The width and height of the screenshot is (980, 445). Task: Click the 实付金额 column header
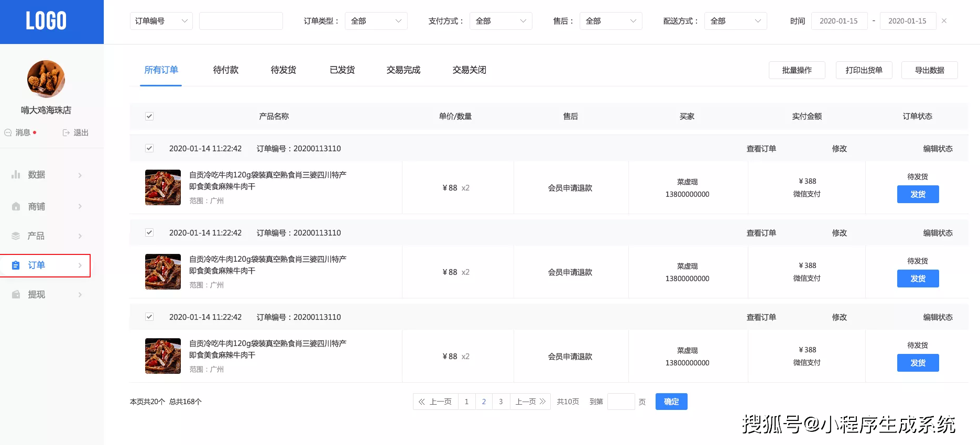click(807, 116)
